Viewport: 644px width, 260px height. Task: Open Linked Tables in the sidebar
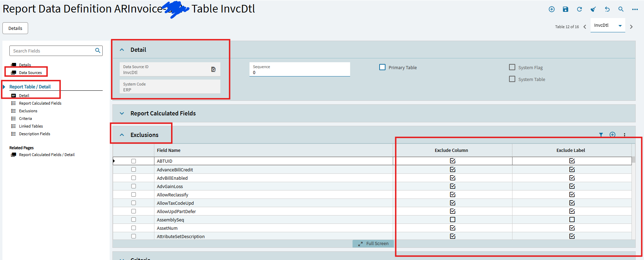(x=31, y=126)
